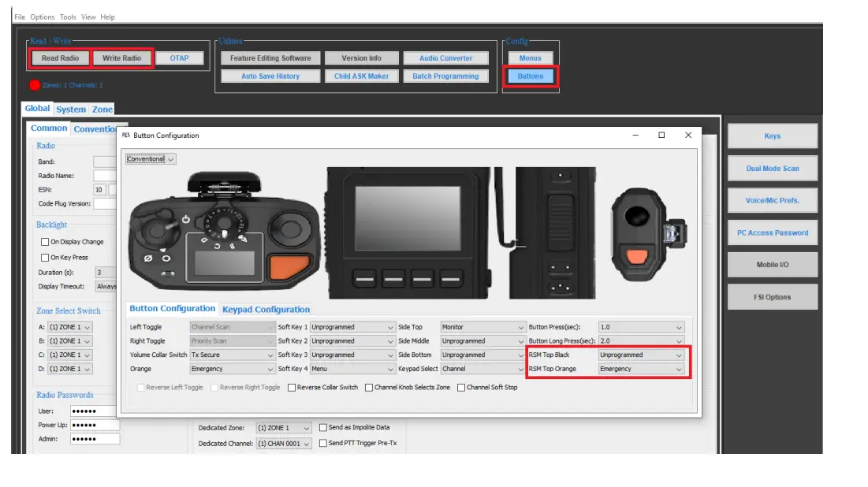The image size is (868, 487).
Task: Toggle the Channel Knob Selects Zone checkbox
Action: click(x=369, y=388)
